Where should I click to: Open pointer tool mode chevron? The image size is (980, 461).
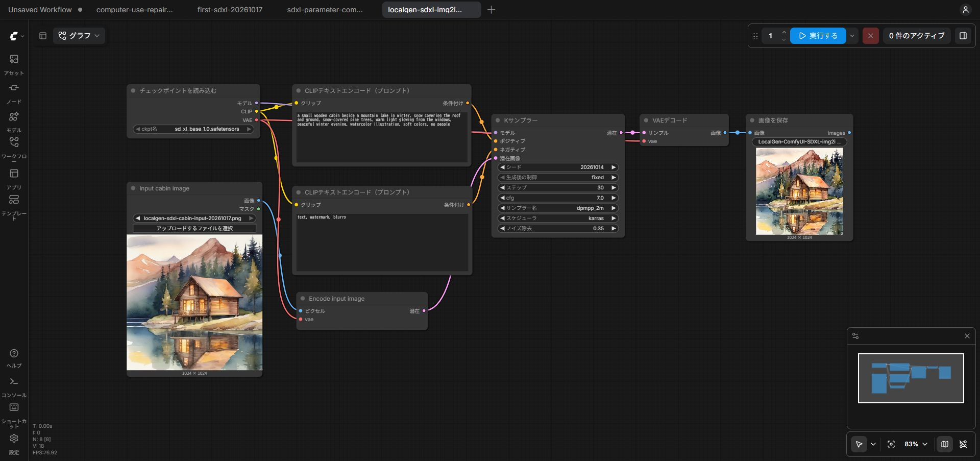873,444
